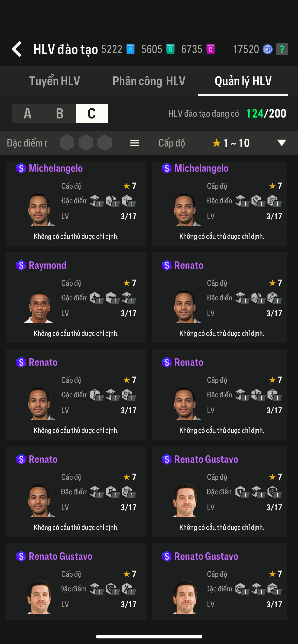Switch to the Tuyển HLV tab
Screen dimensions: 298x644
point(55,81)
